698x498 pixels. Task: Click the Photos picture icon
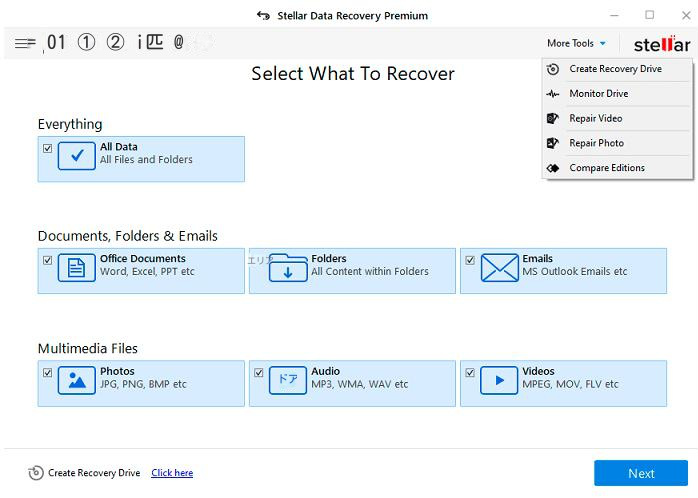point(77,380)
